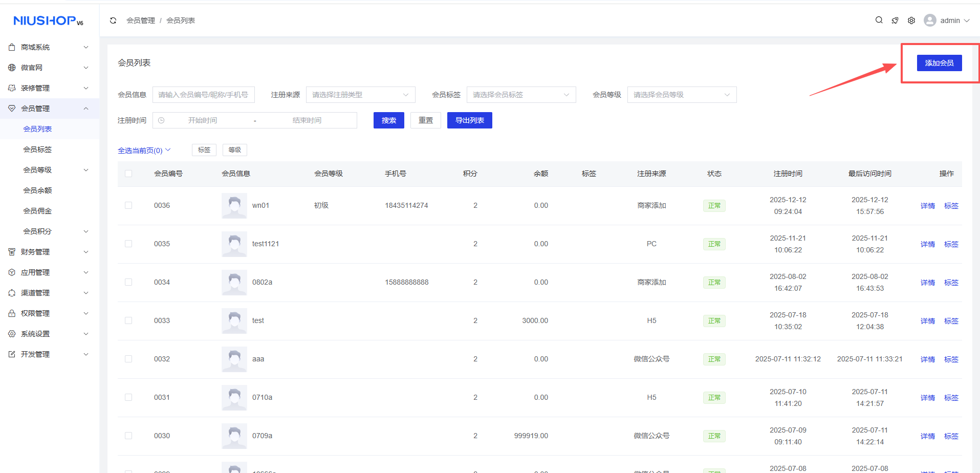
Task: Click the rocket icon in top header
Action: tap(895, 20)
